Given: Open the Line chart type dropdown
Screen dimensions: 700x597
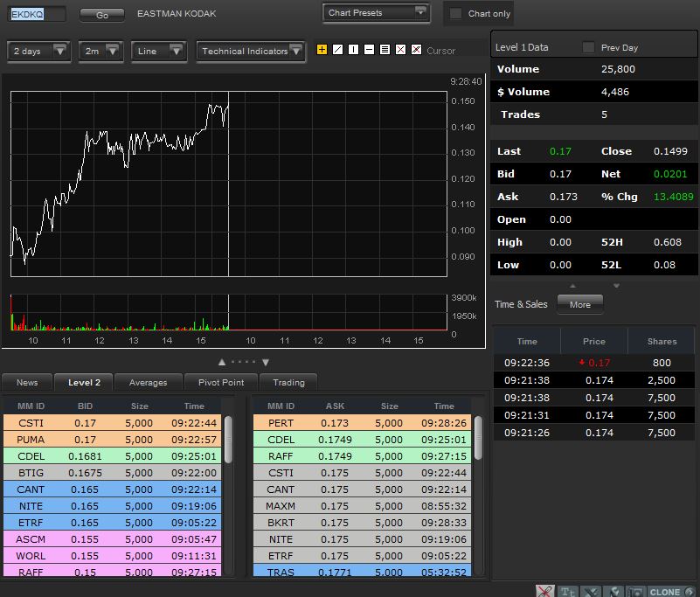Looking at the screenshot, I should pyautogui.click(x=159, y=52).
